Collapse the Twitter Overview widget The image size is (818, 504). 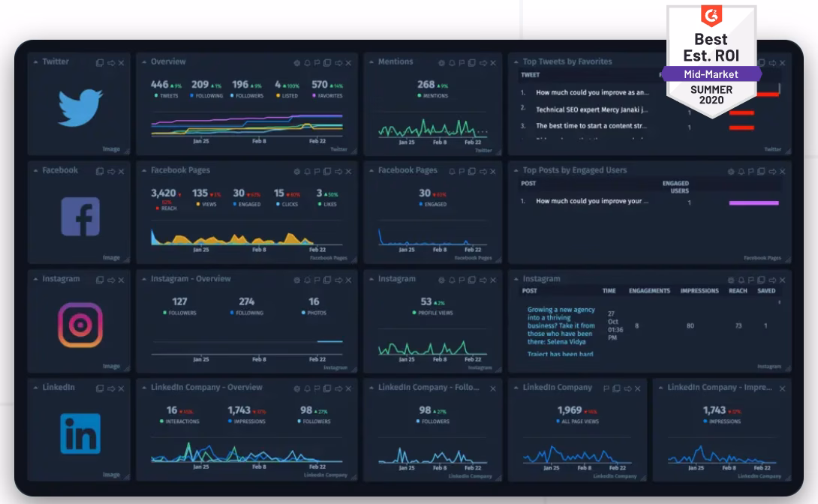coord(144,62)
